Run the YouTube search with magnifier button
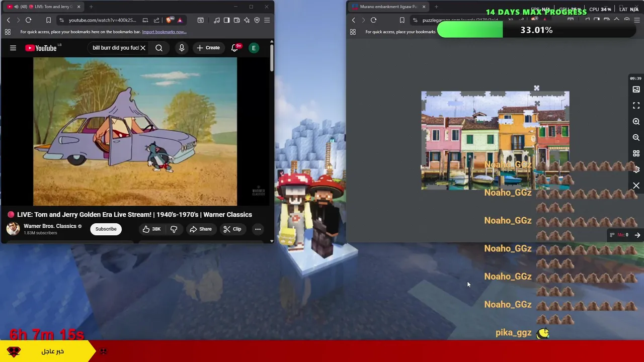 pos(159,48)
